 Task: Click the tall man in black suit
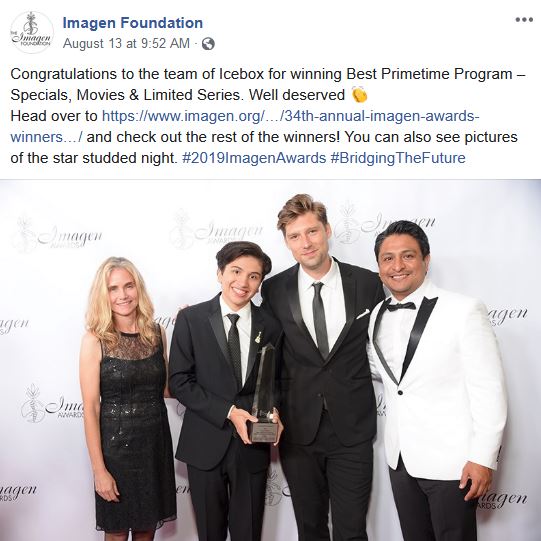pyautogui.click(x=326, y=366)
